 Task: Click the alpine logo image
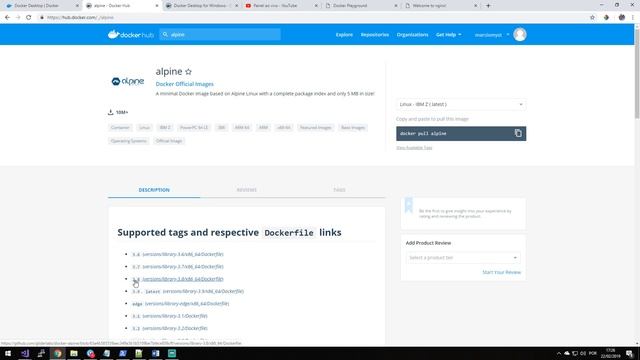pos(128,81)
